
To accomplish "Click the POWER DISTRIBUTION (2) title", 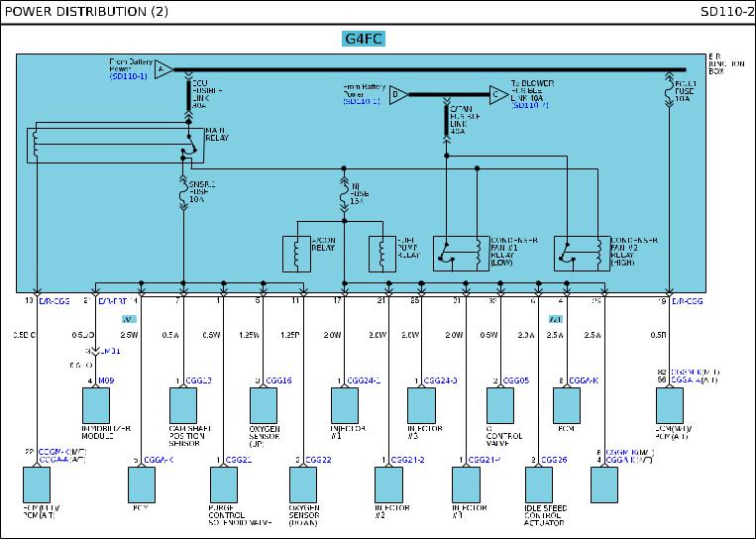I will [86, 12].
